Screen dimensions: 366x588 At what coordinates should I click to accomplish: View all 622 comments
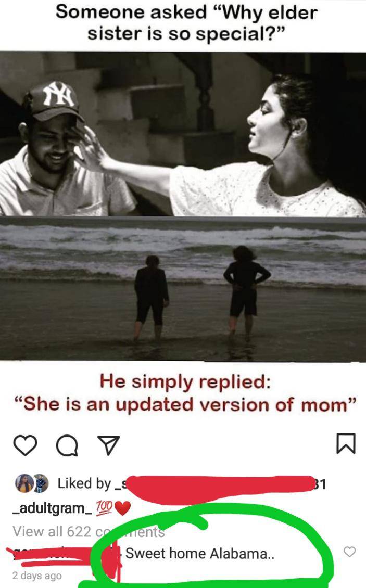click(x=89, y=531)
